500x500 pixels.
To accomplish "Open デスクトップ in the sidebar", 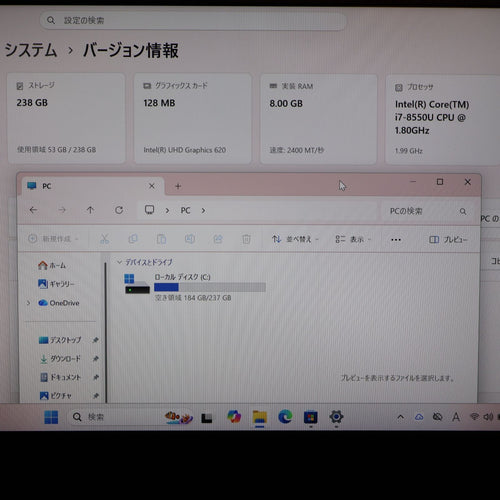I will pos(60,340).
